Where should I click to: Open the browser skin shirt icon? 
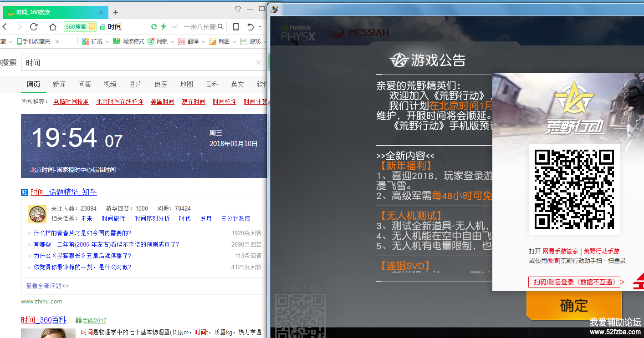pyautogui.click(x=237, y=9)
